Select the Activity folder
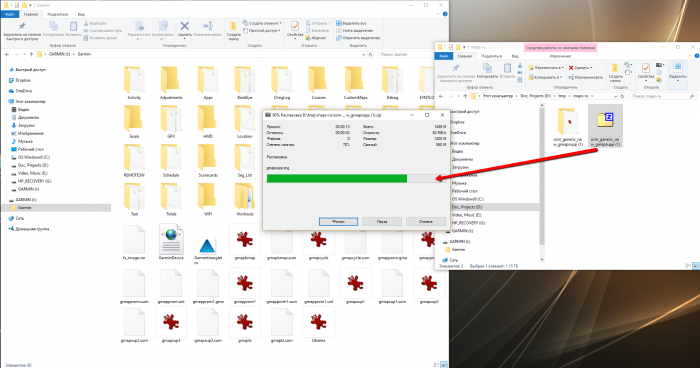700x368 pixels. 134,83
